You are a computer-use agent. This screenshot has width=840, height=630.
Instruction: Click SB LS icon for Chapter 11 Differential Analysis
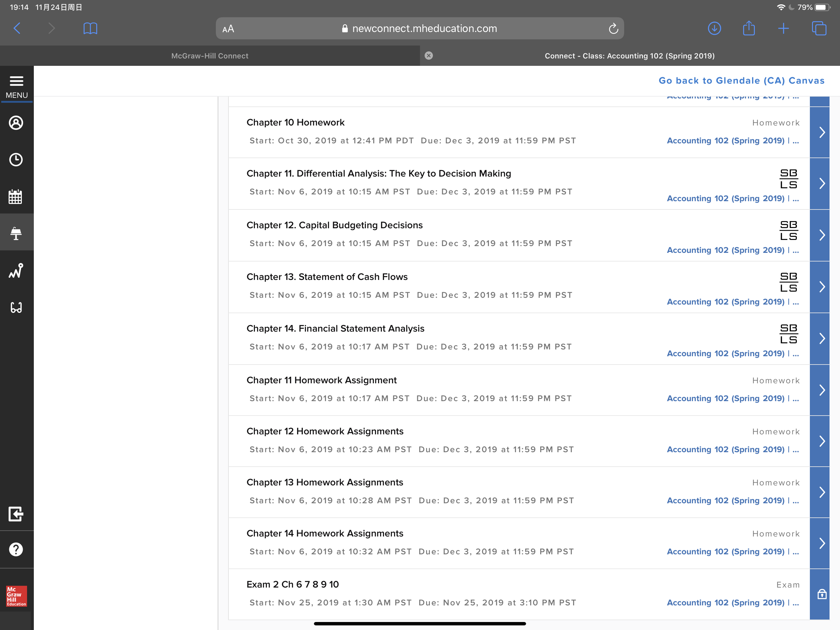pos(789,179)
